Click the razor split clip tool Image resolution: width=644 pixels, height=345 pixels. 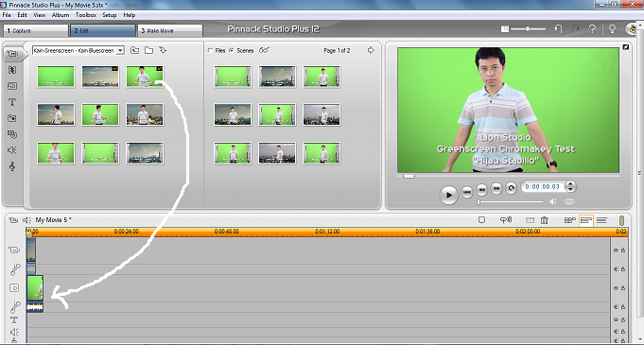tap(531, 220)
